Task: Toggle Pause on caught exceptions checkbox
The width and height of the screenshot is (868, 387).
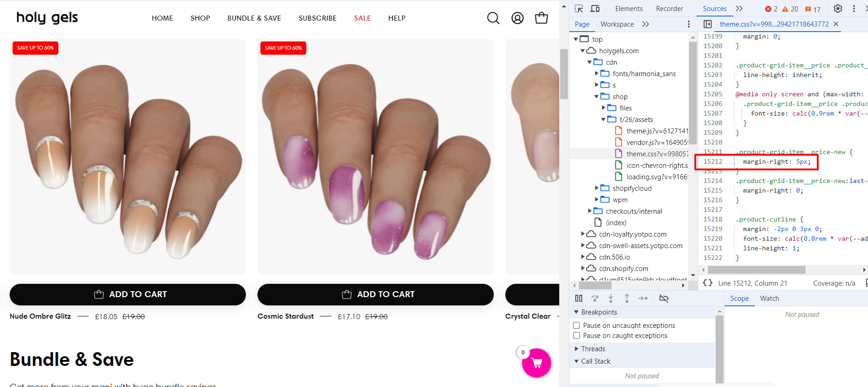Action: (577, 336)
